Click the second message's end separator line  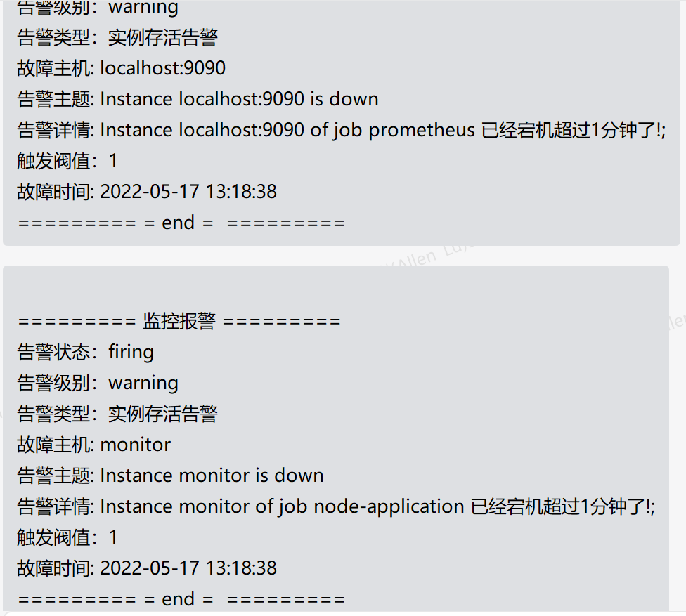point(181,599)
